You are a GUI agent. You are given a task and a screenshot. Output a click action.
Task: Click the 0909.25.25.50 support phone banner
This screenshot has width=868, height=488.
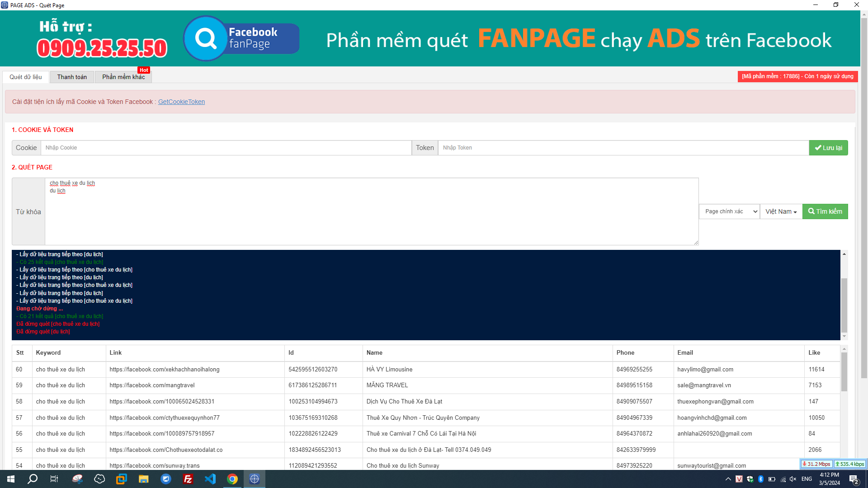[x=102, y=48]
